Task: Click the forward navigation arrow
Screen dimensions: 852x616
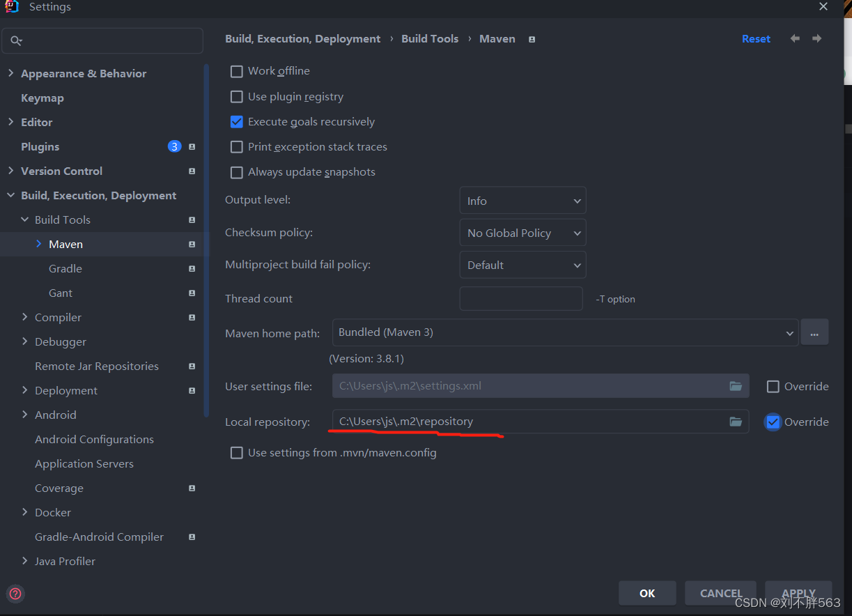Action: coord(817,38)
